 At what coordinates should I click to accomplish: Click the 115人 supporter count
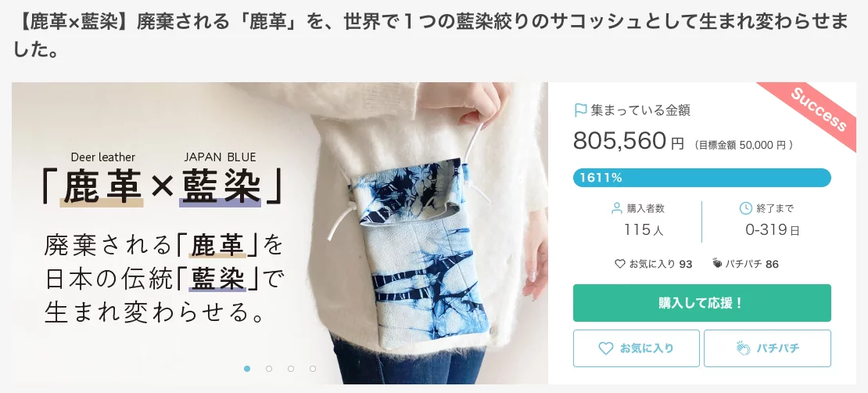pos(644,229)
